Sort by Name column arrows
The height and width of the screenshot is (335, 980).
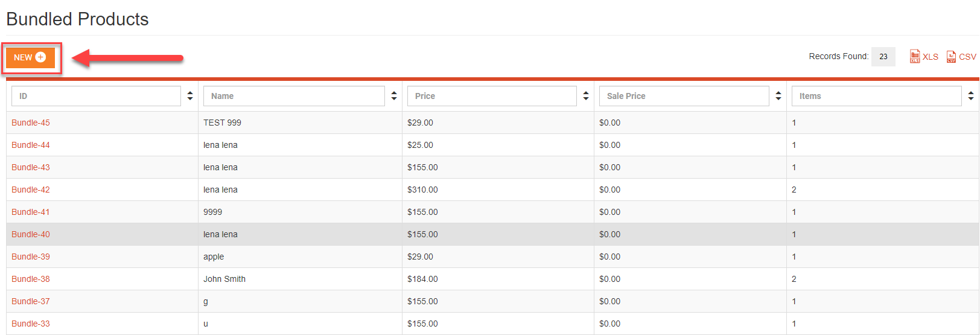coord(394,96)
